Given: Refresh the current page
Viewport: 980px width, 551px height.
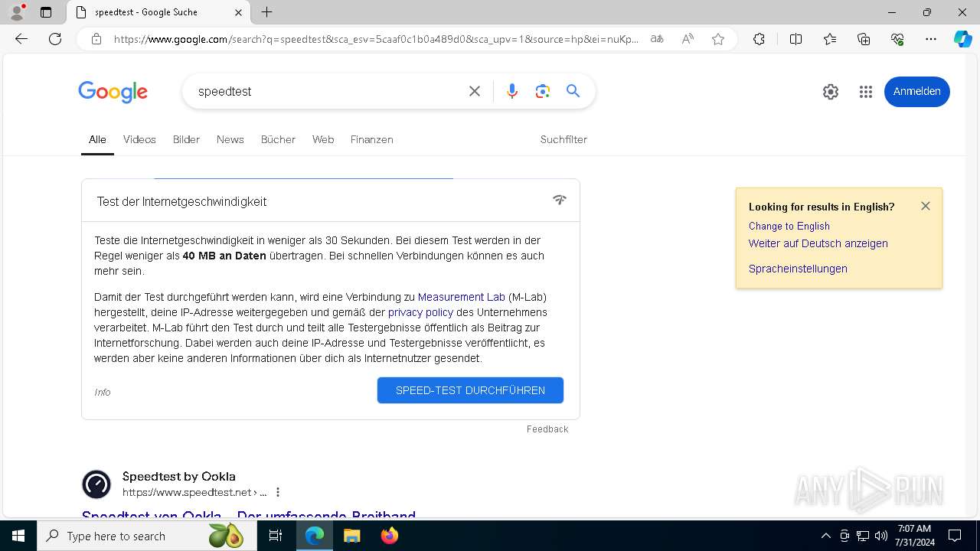Looking at the screenshot, I should tap(55, 39).
